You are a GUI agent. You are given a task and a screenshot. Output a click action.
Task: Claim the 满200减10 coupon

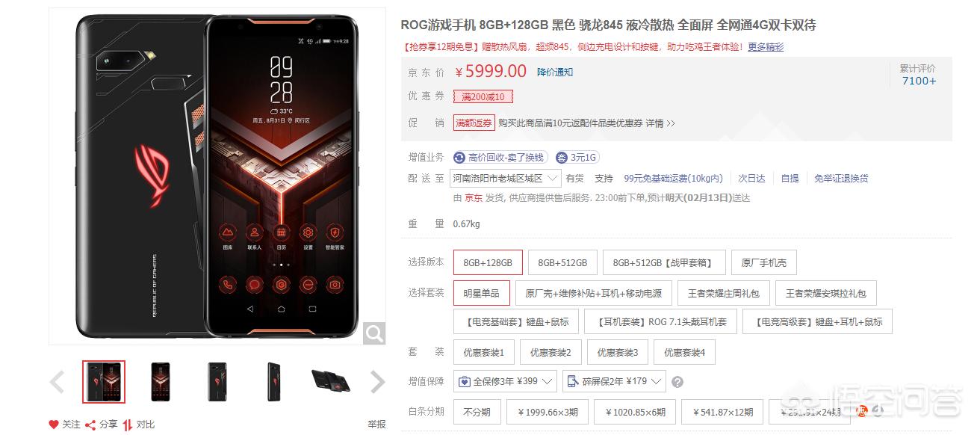tap(483, 97)
